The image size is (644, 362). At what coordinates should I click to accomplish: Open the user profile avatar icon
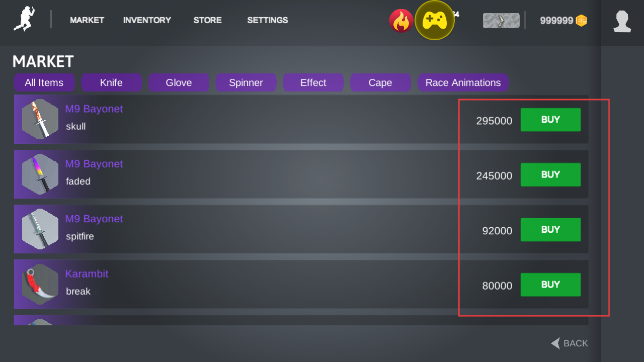[622, 21]
